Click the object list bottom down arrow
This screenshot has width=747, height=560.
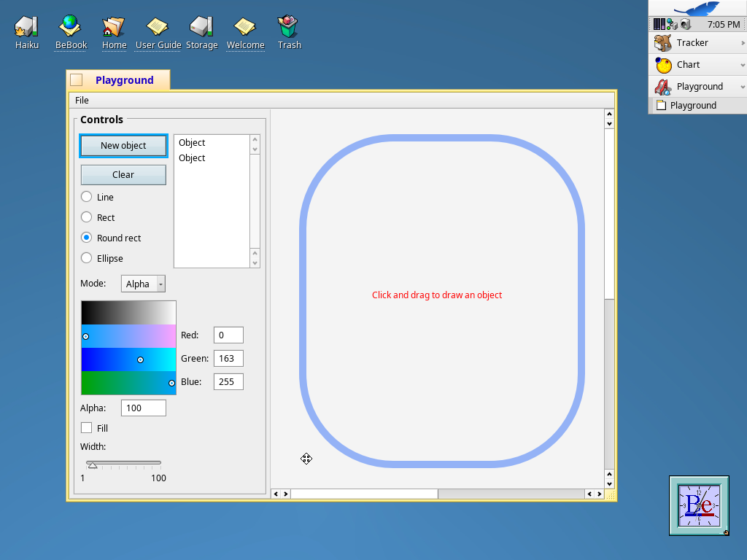coord(255,262)
